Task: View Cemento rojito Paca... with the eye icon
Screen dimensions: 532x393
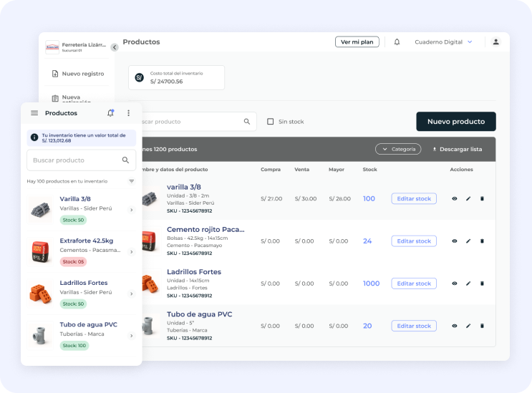Action: click(454, 241)
